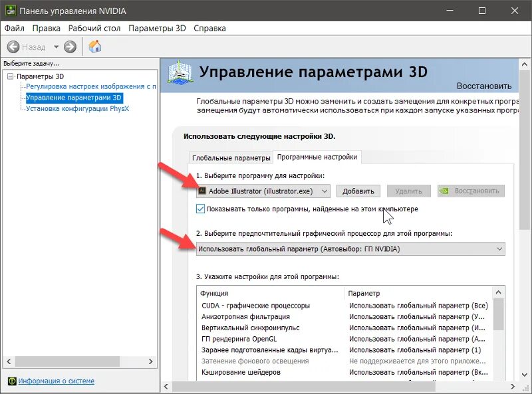532x394 pixels.
Task: Select Установка конфигурации PhysX tree item
Action: click(x=77, y=108)
